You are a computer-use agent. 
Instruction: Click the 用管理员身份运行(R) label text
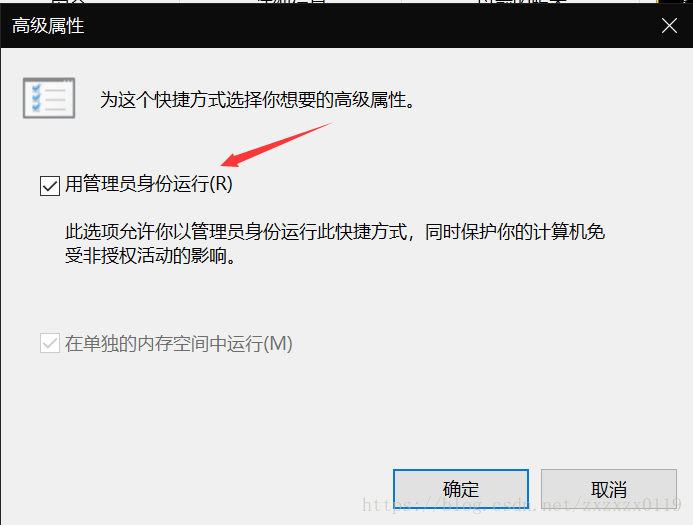pyautogui.click(x=148, y=184)
